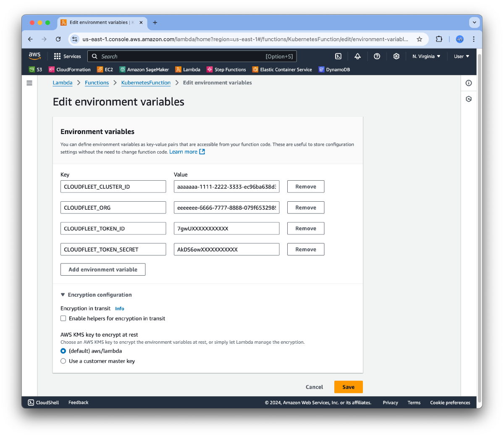Open Cookie preferences in footer
504x437 pixels.
click(450, 403)
